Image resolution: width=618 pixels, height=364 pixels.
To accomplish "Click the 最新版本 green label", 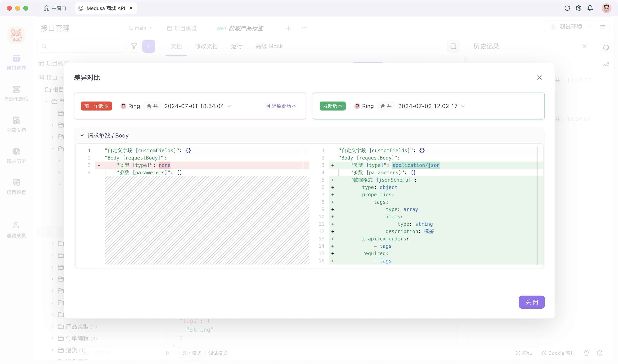I will pos(333,106).
